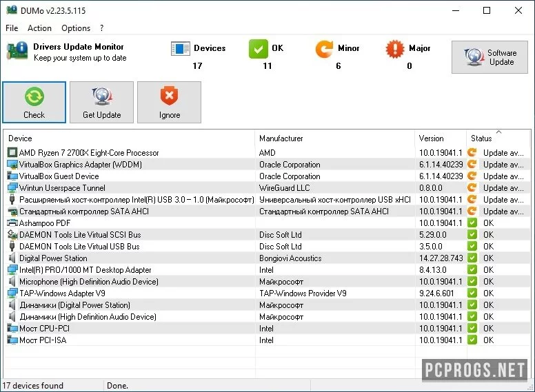535x392 pixels.
Task: Sort list by Status column header
Action: [x=498, y=138]
